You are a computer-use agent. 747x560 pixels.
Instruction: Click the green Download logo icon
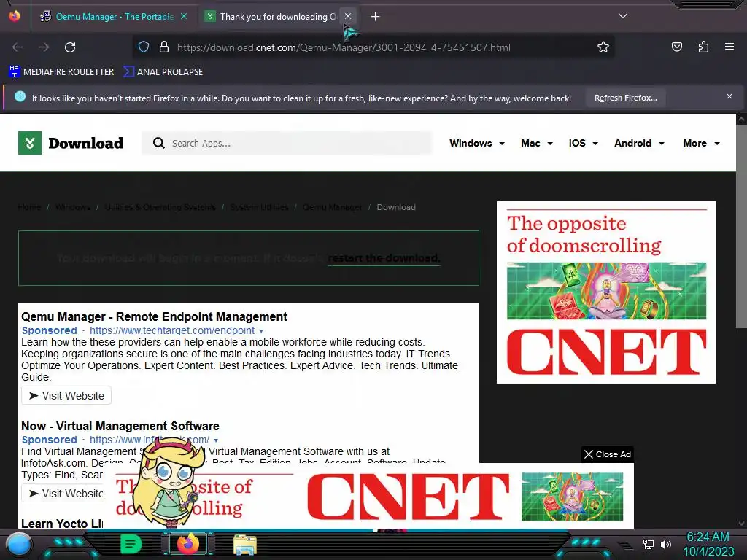[29, 143]
